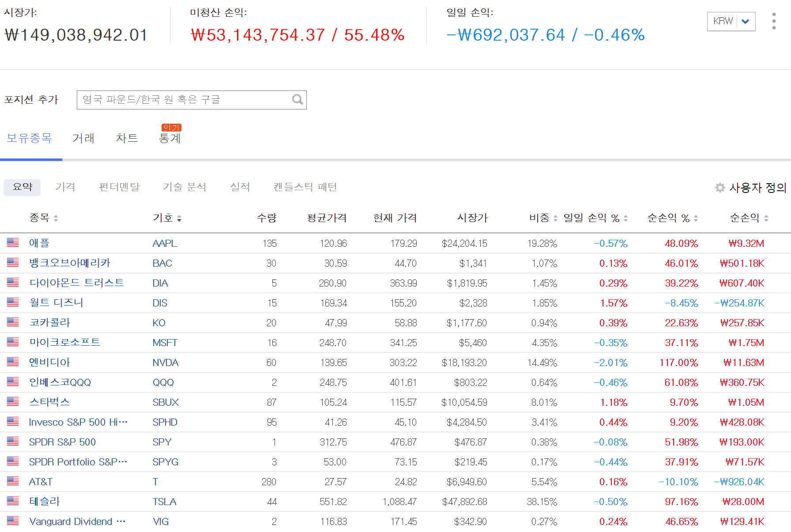Click the VIG ticker symbol
The height and width of the screenshot is (532, 791).
[x=161, y=521]
